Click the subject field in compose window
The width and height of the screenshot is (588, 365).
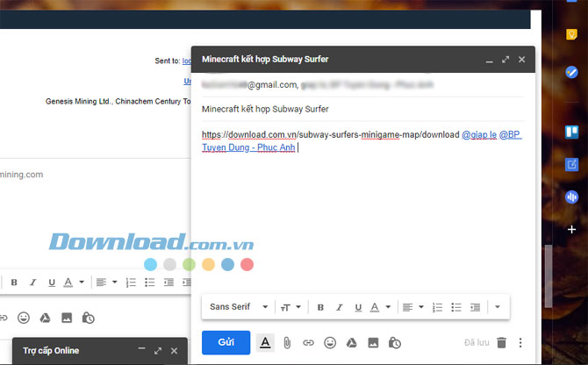pyautogui.click(x=362, y=109)
